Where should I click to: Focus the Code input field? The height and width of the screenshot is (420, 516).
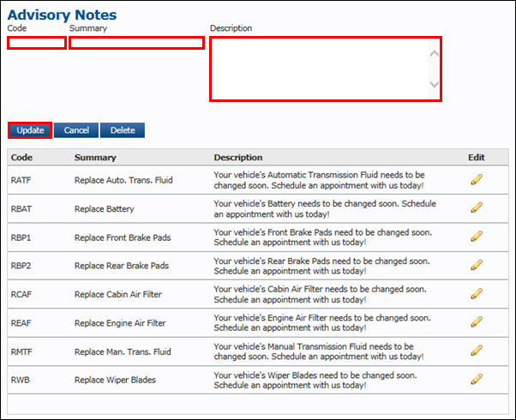[x=37, y=43]
